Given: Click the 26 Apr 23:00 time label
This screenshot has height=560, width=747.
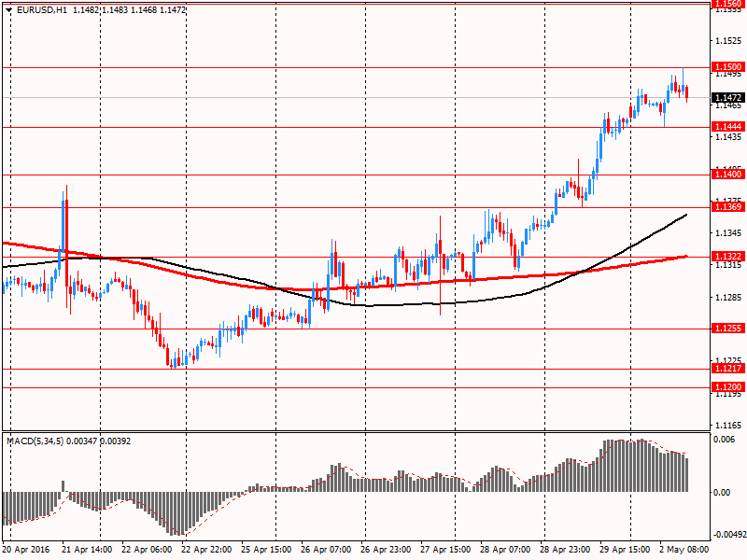Looking at the screenshot, I should tap(386, 550).
